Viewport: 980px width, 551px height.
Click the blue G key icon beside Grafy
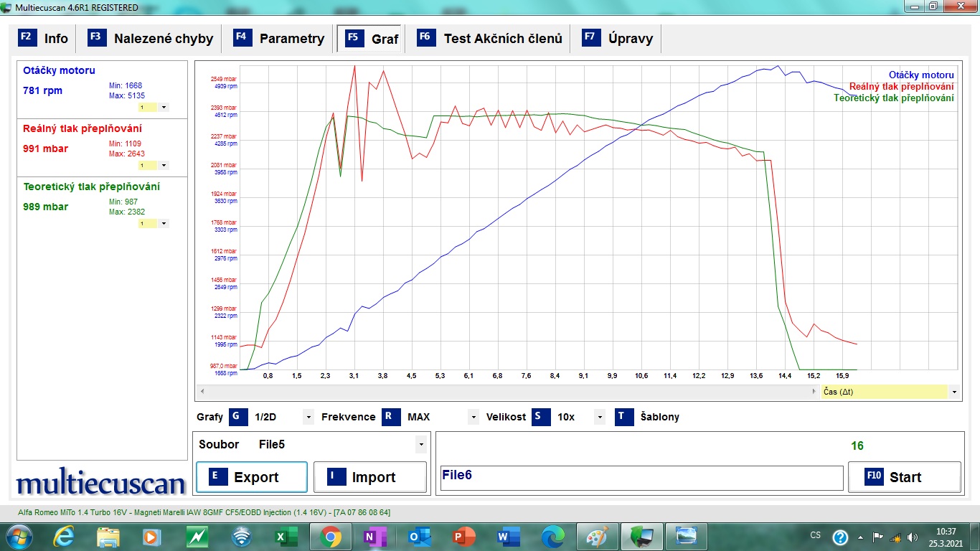(x=238, y=417)
